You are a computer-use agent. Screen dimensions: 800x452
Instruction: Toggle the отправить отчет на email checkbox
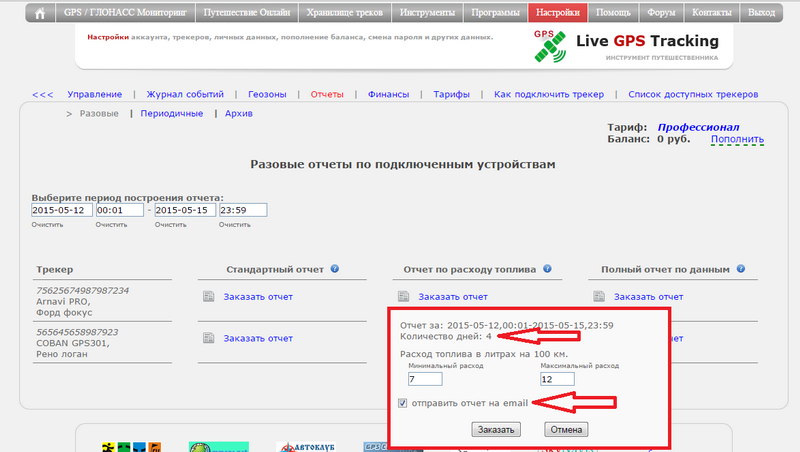tap(402, 403)
